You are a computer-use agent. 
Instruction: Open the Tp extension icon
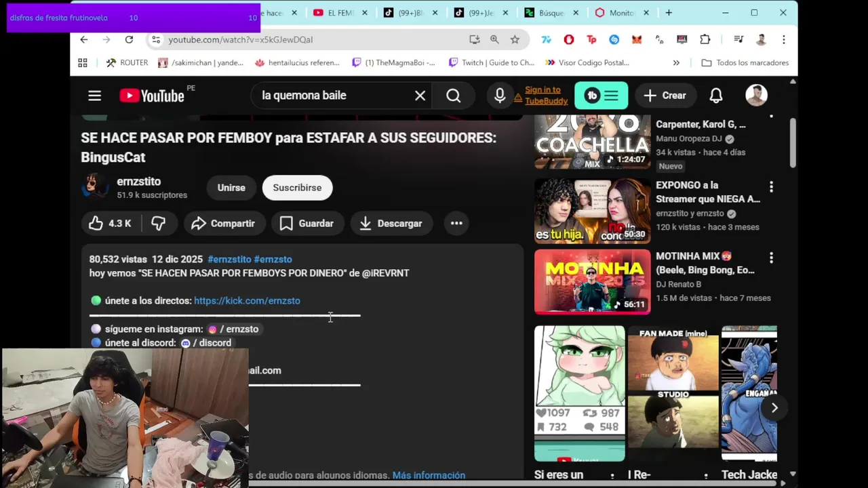point(591,39)
